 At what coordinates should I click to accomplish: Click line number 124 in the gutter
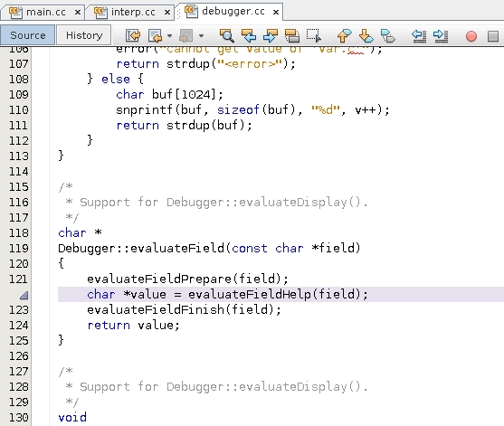[x=18, y=326]
